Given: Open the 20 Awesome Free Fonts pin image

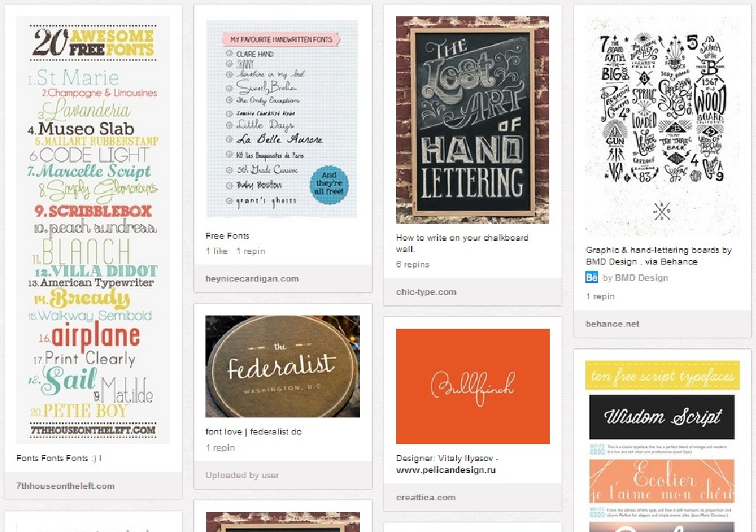Looking at the screenshot, I should point(93,230).
